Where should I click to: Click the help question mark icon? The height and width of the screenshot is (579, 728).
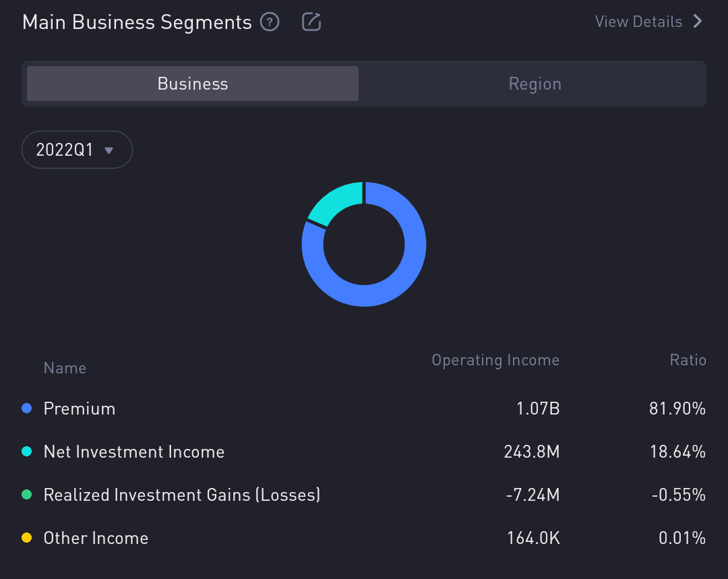tap(270, 22)
